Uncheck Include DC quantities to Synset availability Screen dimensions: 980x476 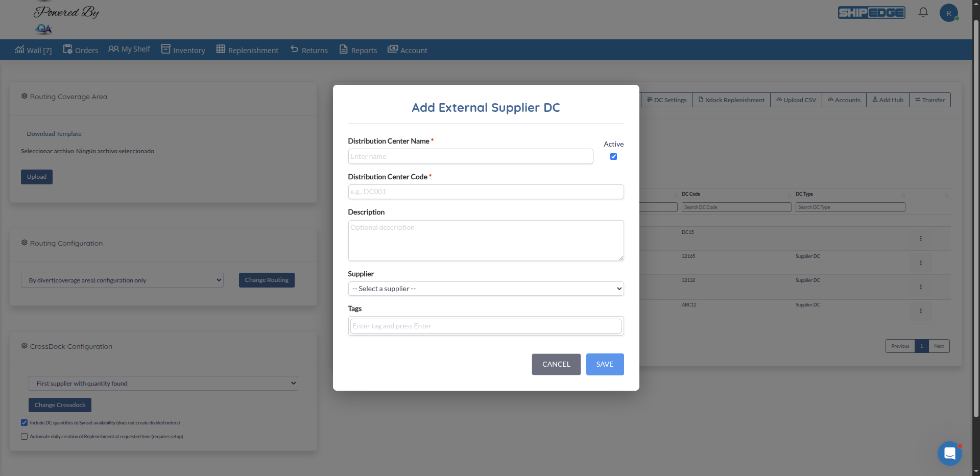coord(24,423)
